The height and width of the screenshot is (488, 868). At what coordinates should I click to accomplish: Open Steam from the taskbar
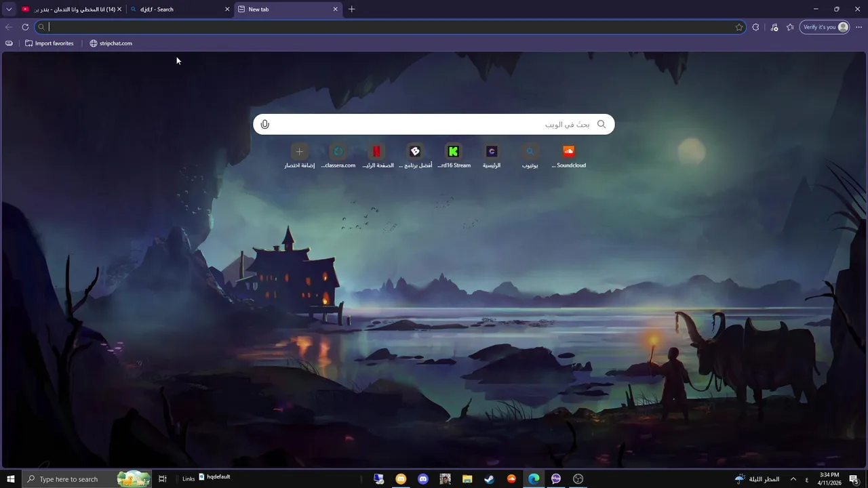pyautogui.click(x=489, y=479)
